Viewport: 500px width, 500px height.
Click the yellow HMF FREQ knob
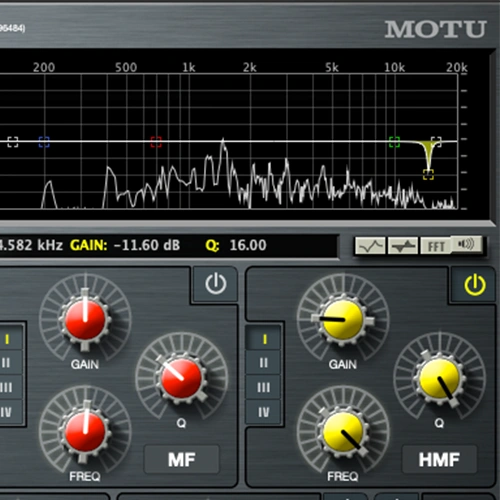pos(343,432)
